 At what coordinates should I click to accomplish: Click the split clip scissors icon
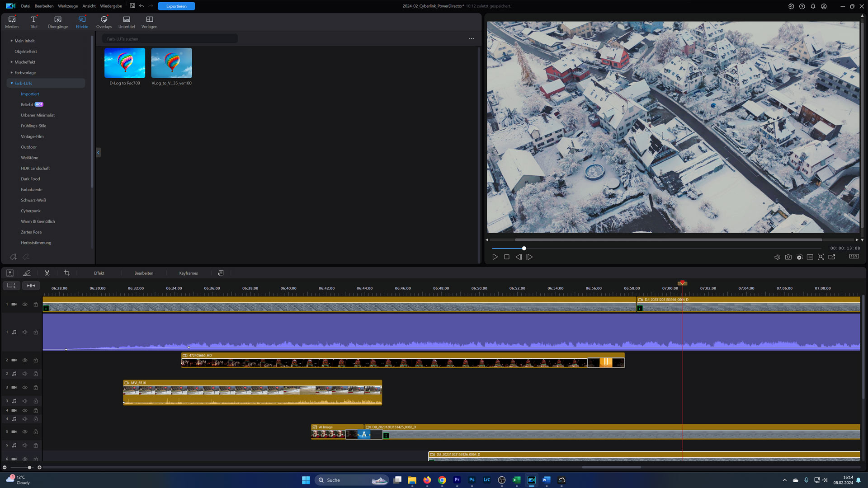[47, 273]
